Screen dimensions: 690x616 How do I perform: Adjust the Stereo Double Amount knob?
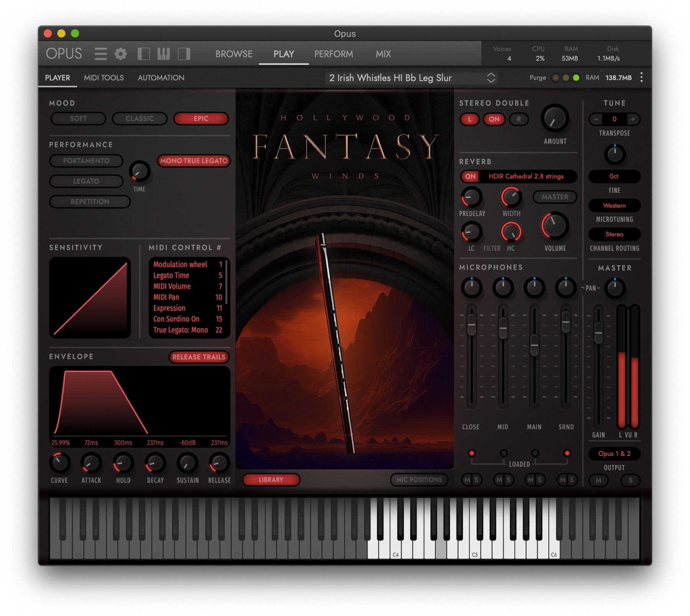tap(554, 119)
